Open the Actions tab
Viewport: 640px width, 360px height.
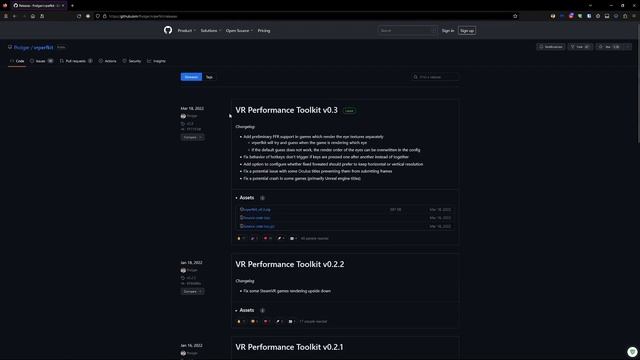point(108,61)
